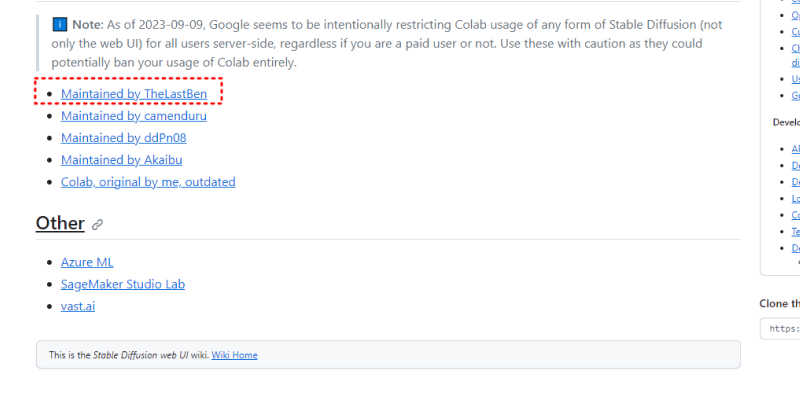Open the Maintained by camenduru link

pos(133,116)
